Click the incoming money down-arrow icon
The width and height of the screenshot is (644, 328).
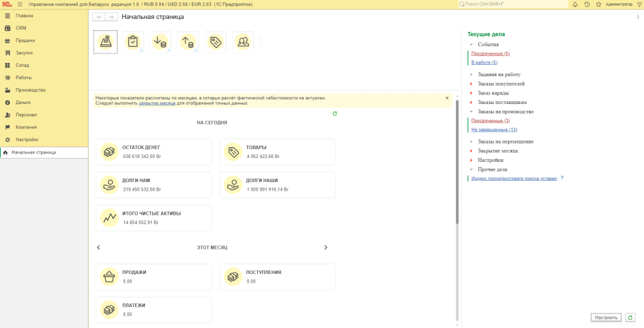tap(160, 42)
